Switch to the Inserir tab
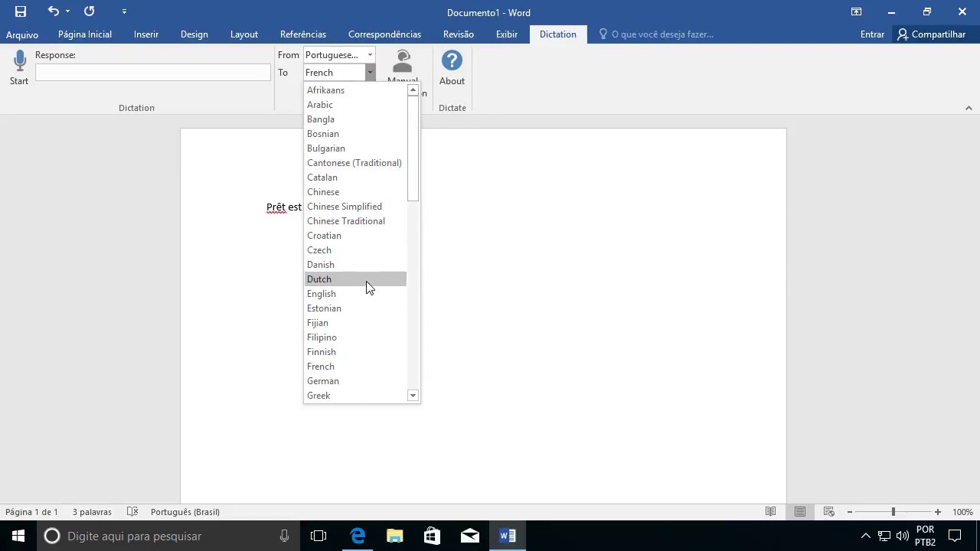This screenshot has width=980, height=551. 146,34
